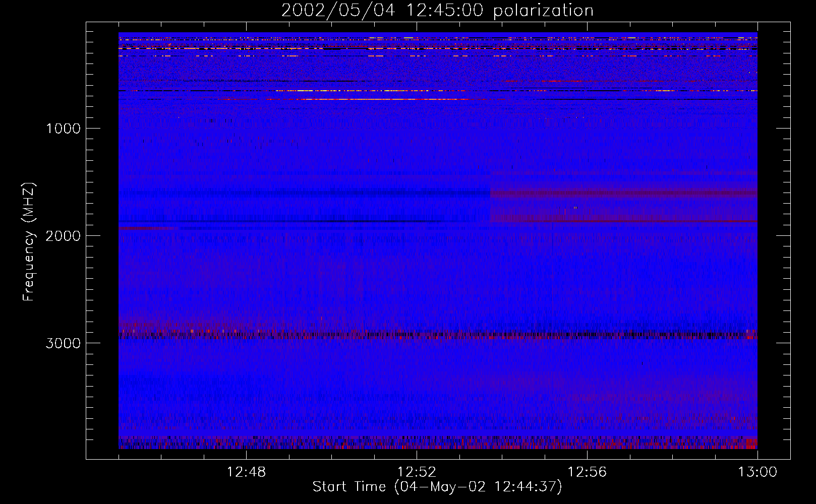The image size is (816, 504).
Task: Click the 13:00 time tick label
Action: [x=757, y=472]
